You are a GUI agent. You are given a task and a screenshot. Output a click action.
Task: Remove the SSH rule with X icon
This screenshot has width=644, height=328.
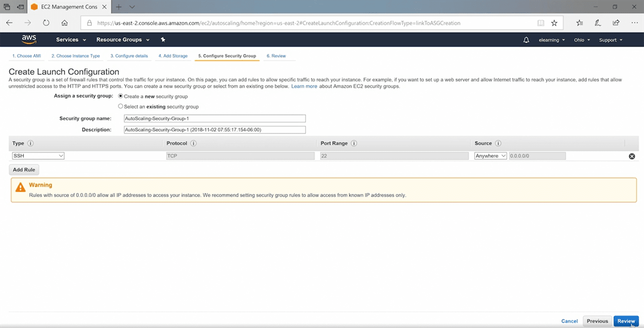[x=632, y=156]
